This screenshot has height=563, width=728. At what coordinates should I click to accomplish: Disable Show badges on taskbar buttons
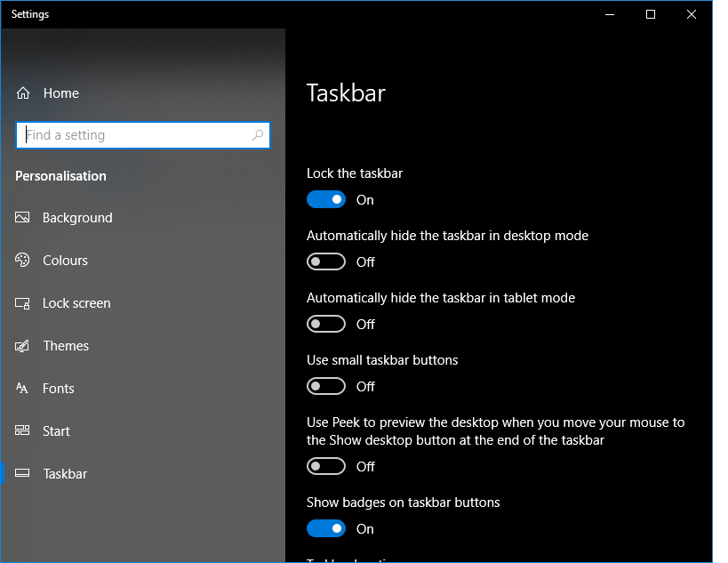[326, 529]
